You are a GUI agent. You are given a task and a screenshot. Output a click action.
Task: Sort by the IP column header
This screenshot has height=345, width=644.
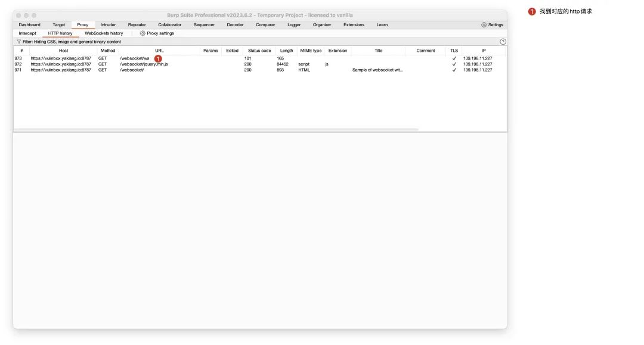(x=484, y=51)
